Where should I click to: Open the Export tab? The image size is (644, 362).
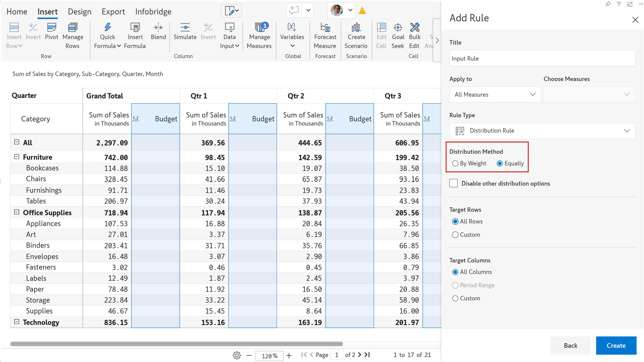113,11
